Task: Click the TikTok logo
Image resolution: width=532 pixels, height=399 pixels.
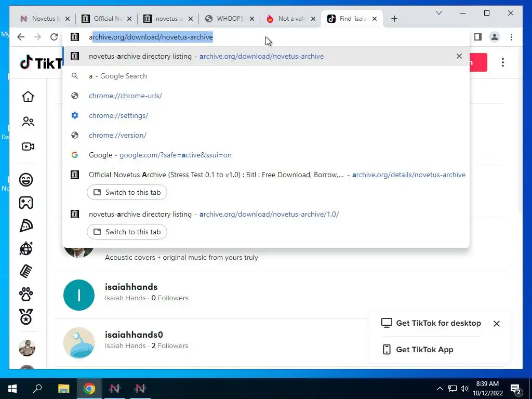Action: click(41, 62)
